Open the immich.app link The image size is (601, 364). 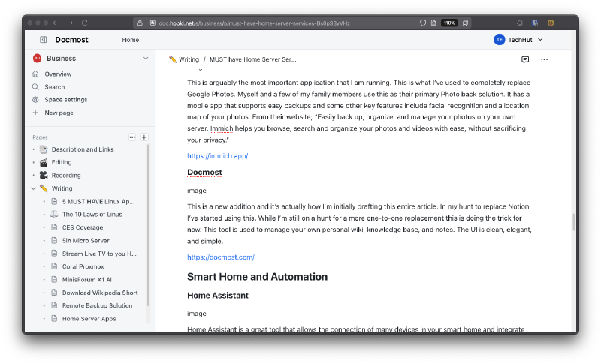tap(217, 156)
